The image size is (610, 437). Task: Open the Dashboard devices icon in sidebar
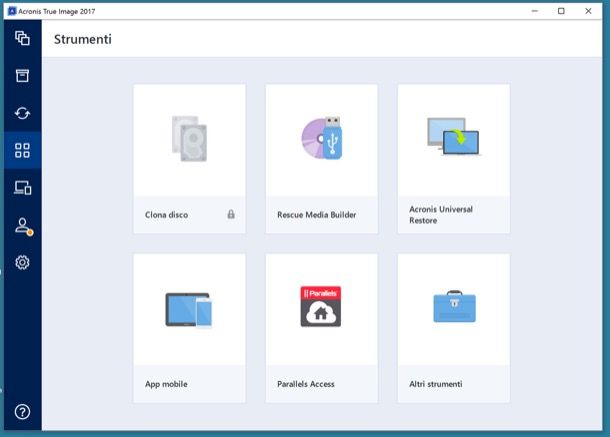(x=23, y=188)
